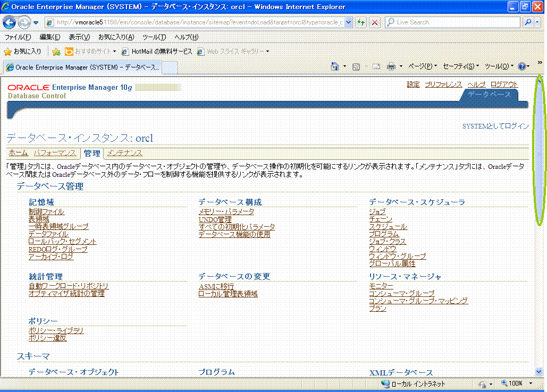547x392 pixels.
Task: Open the Home button dropdown arrow
Action: pos(344,66)
